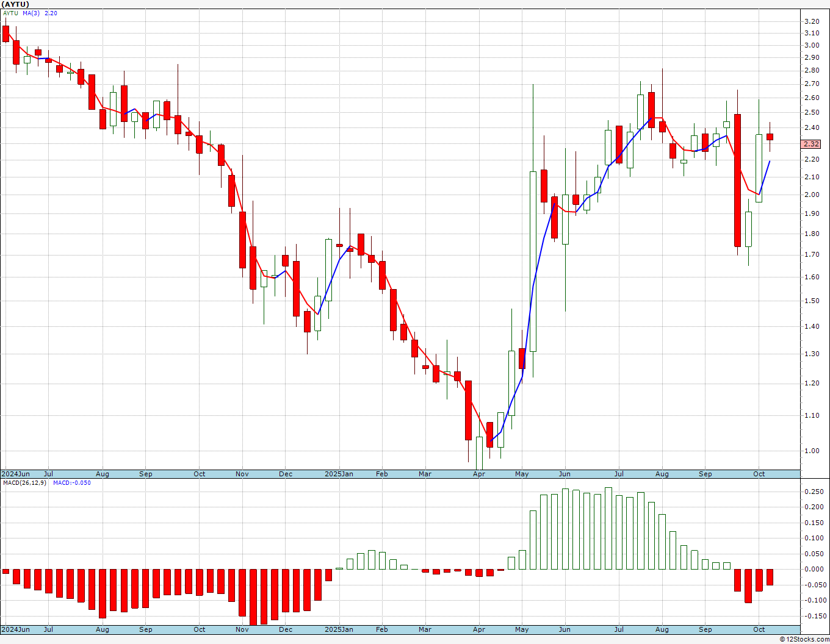
Task: Click Feb on the price chart date axis
Action: pyautogui.click(x=382, y=474)
